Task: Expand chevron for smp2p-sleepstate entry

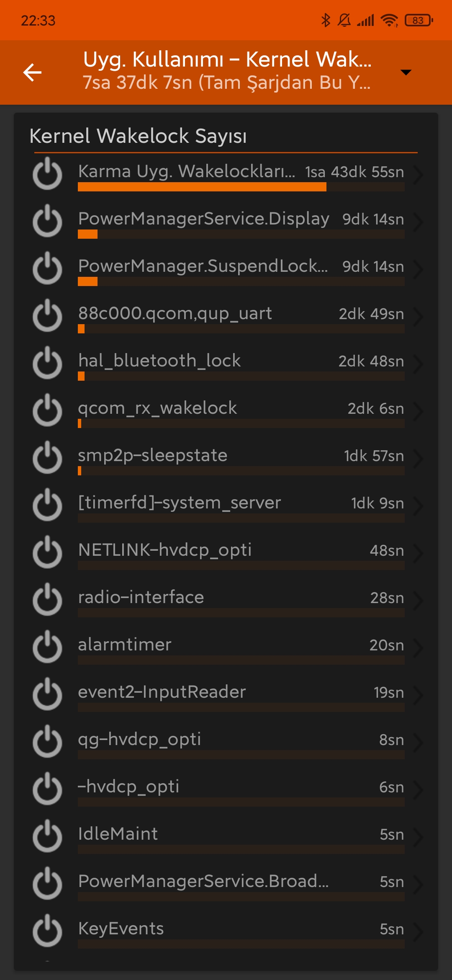Action: [x=418, y=459]
